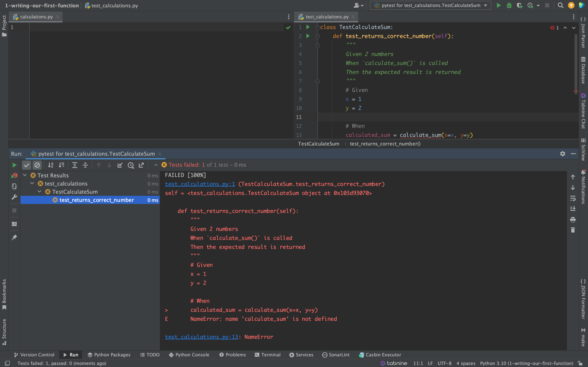This screenshot has height=367, width=588.
Task: Open Run panel settings gear
Action: [562, 154]
